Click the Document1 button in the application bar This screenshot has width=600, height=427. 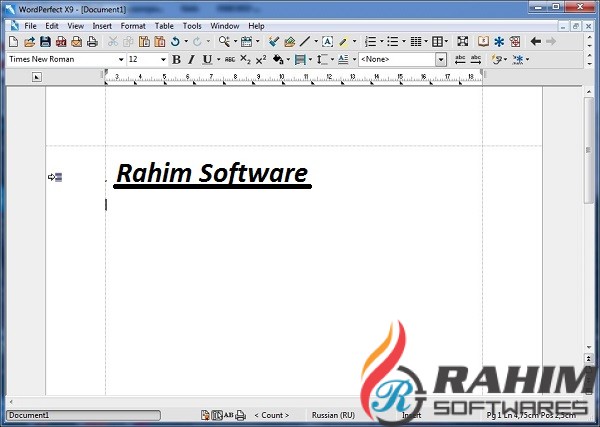click(83, 415)
